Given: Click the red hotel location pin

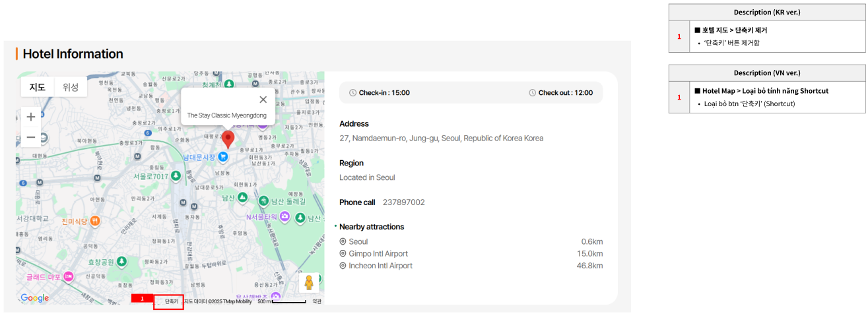Looking at the screenshot, I should [228, 138].
